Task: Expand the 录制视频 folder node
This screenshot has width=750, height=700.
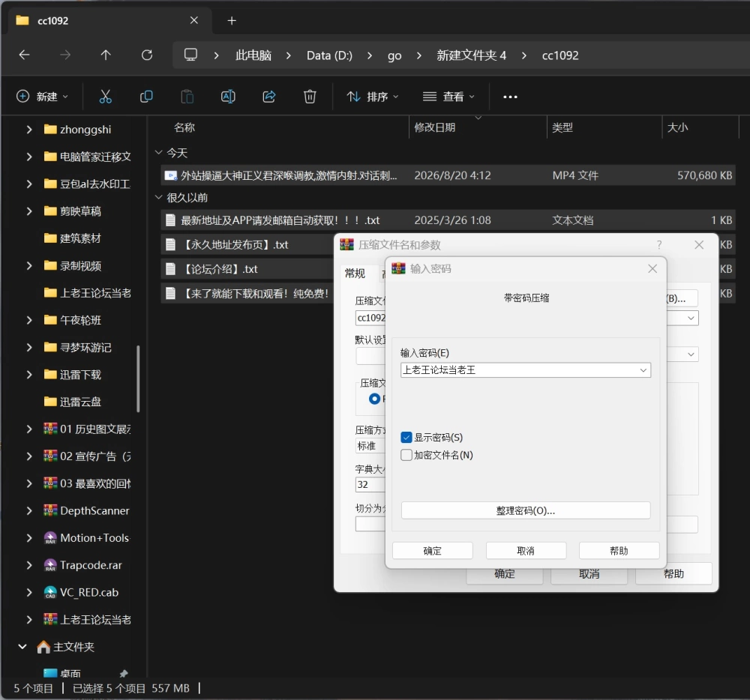Action: (x=29, y=265)
